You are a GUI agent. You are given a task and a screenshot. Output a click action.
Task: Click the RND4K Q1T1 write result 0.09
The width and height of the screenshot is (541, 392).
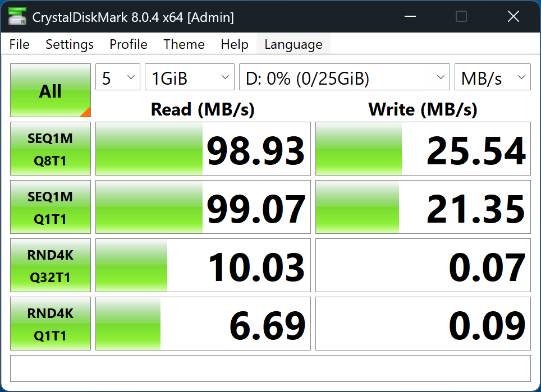click(x=423, y=324)
